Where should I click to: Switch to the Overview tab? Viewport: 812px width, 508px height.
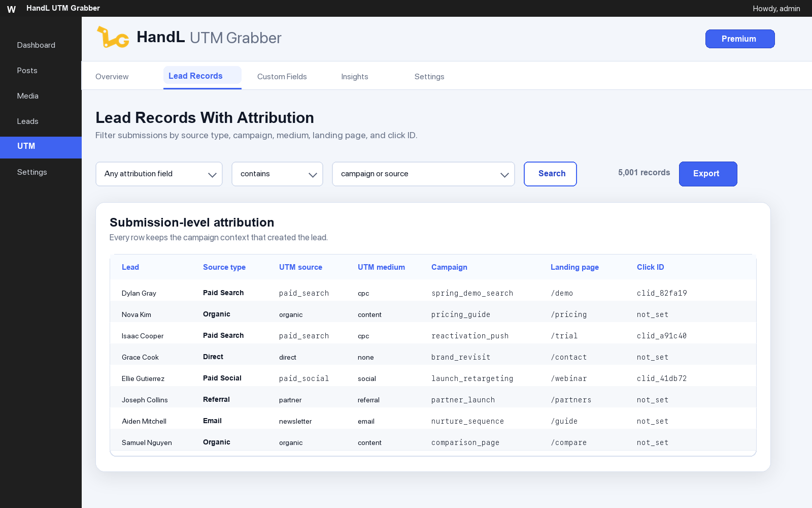pyautogui.click(x=112, y=77)
